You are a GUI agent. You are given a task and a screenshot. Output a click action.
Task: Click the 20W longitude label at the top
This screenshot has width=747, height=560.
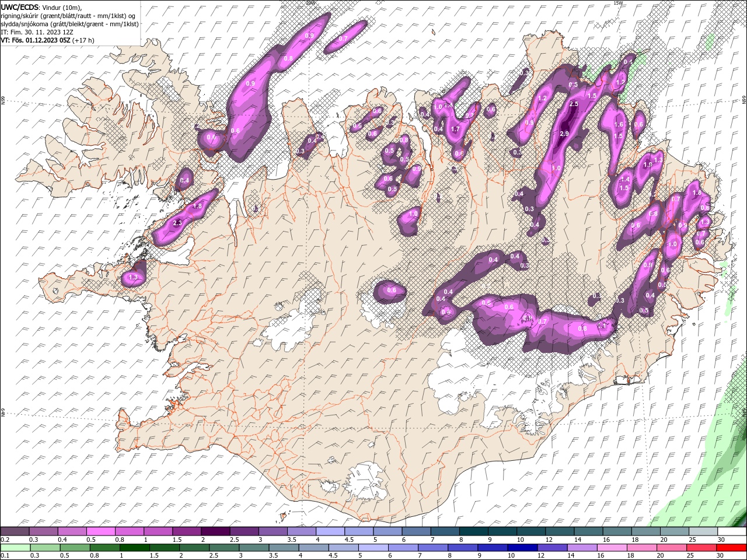(x=310, y=3)
